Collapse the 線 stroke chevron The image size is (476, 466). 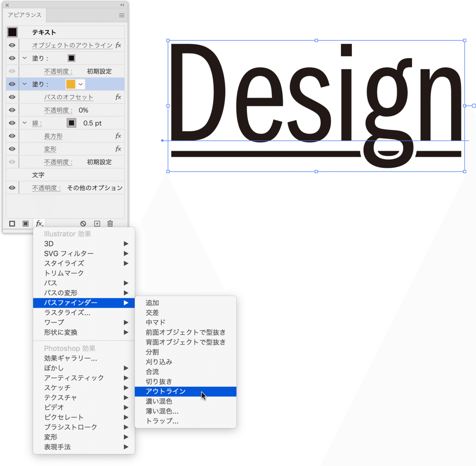(x=25, y=123)
